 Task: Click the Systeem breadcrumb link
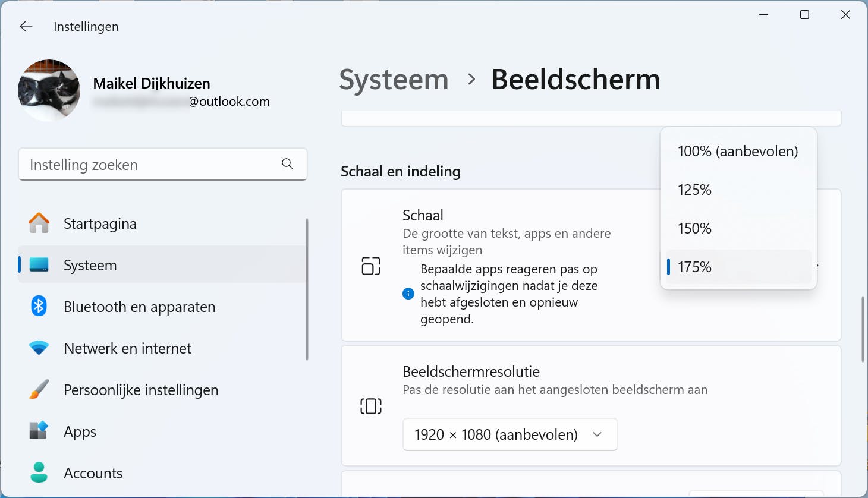tap(394, 80)
